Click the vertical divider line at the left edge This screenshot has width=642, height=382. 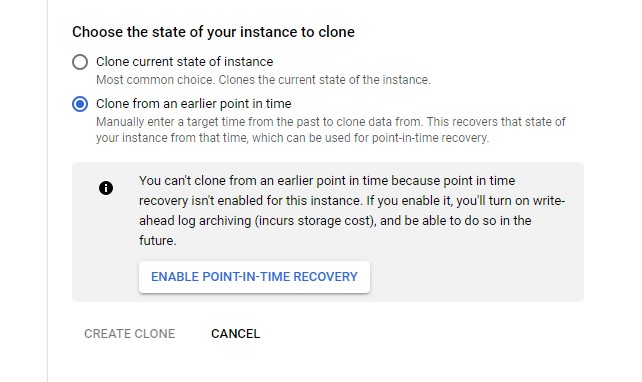click(x=47, y=191)
